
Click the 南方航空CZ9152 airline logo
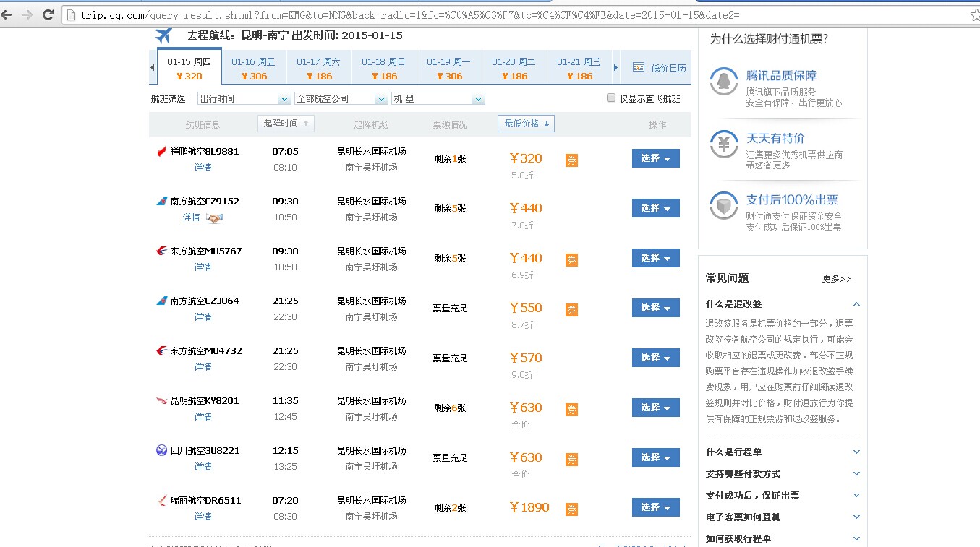click(x=162, y=201)
